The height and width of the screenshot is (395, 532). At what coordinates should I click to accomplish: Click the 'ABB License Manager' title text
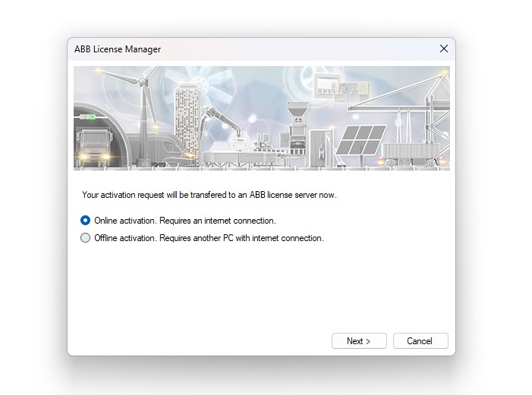tap(118, 49)
